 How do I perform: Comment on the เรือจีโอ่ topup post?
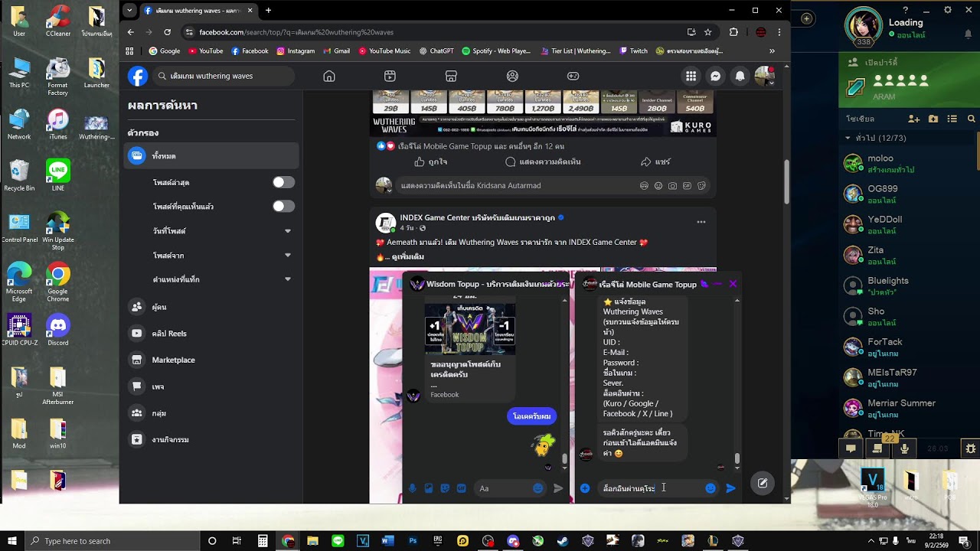[543, 162]
